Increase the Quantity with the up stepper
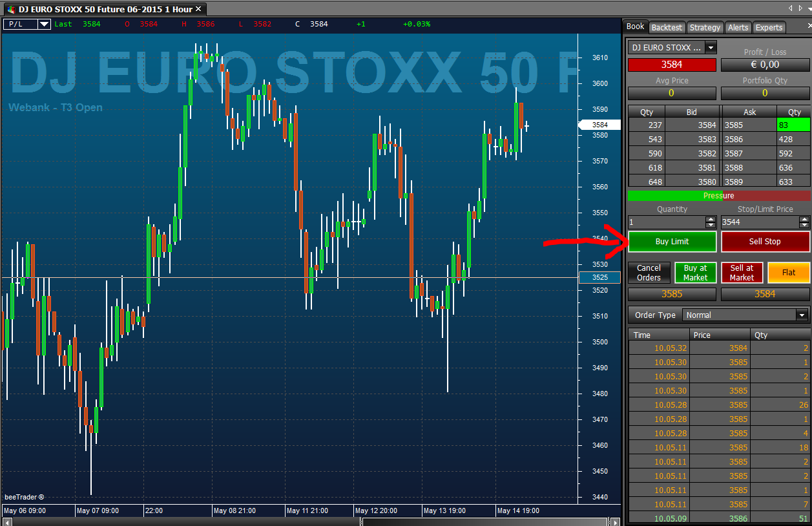This screenshot has width=812, height=526. click(711, 219)
